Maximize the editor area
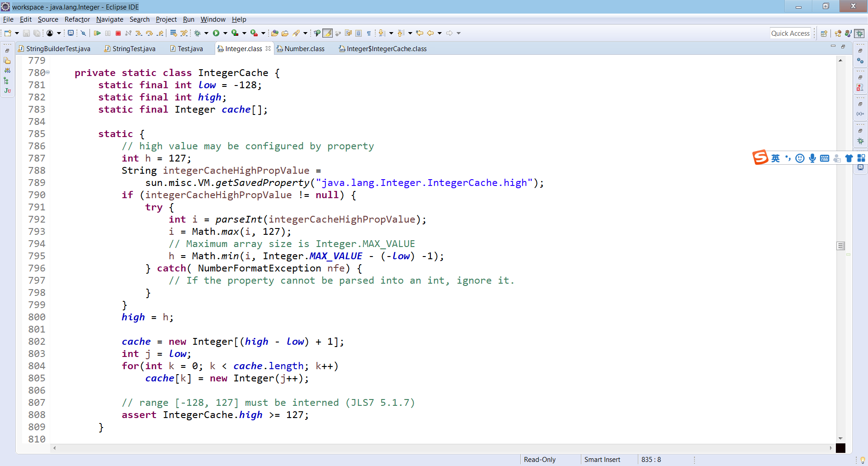Image resolution: width=868 pixels, height=466 pixels. [843, 47]
